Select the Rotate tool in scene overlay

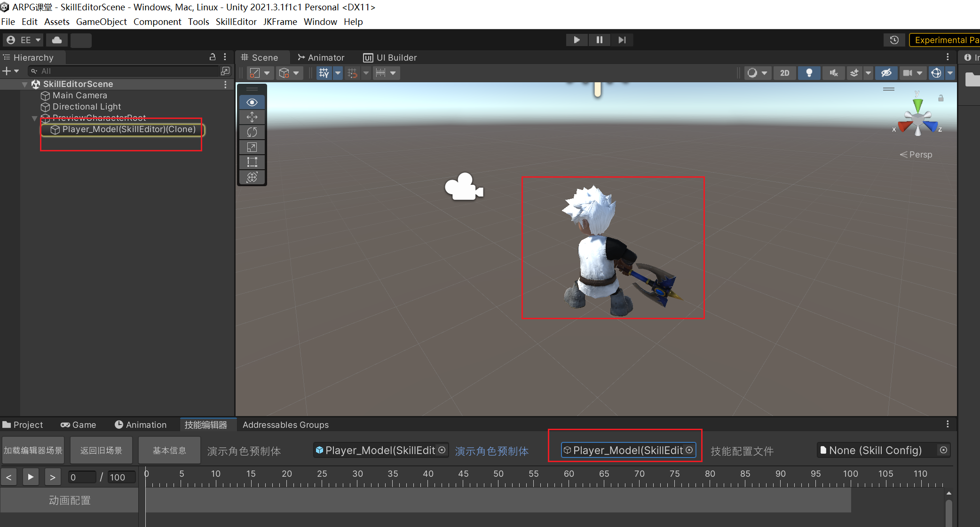[x=252, y=132]
